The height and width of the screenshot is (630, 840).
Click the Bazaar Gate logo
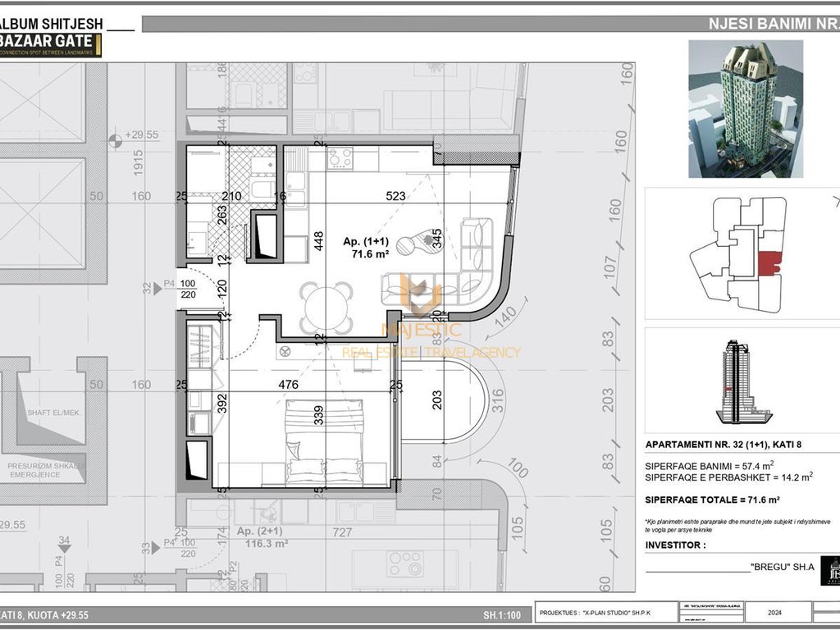[51, 43]
